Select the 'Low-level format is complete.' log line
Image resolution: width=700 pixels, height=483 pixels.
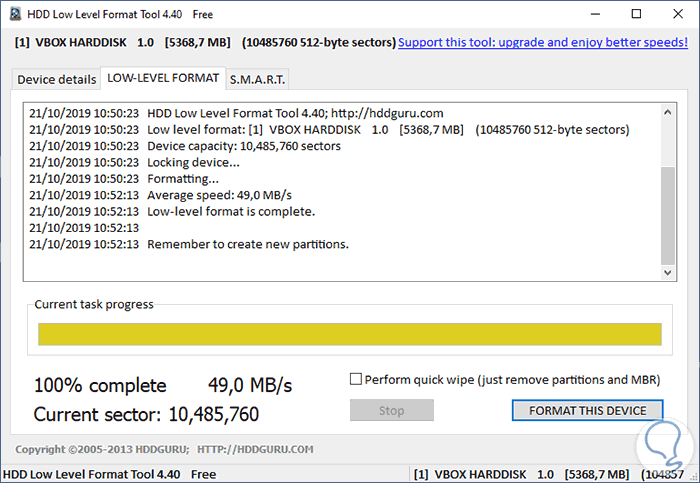(x=230, y=211)
